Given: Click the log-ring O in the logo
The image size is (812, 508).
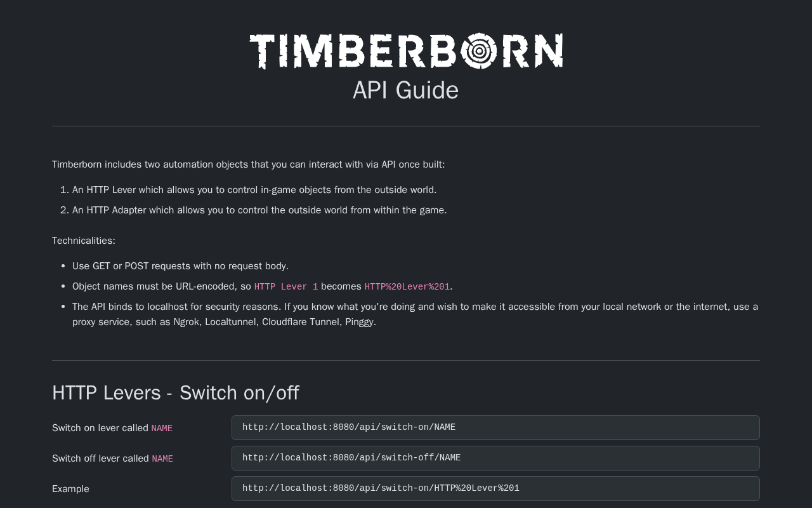Looking at the screenshot, I should click(x=479, y=51).
